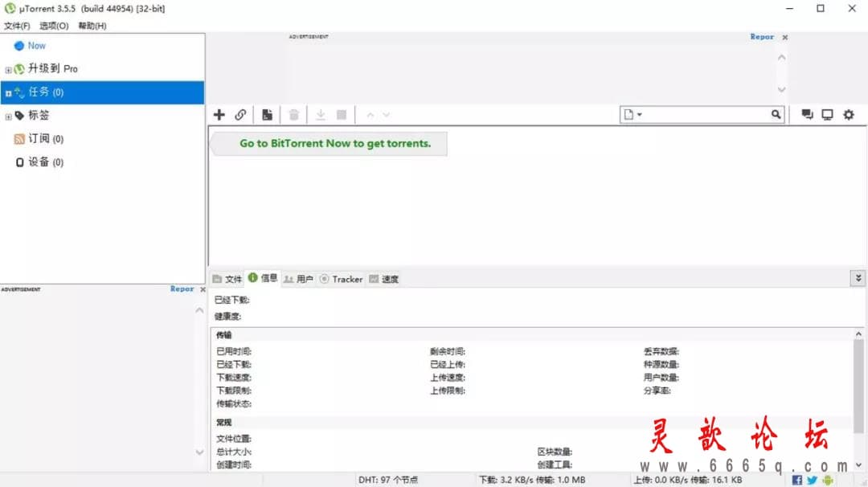Click the Facebook icon in status bar
868x487 pixels.
(x=797, y=480)
